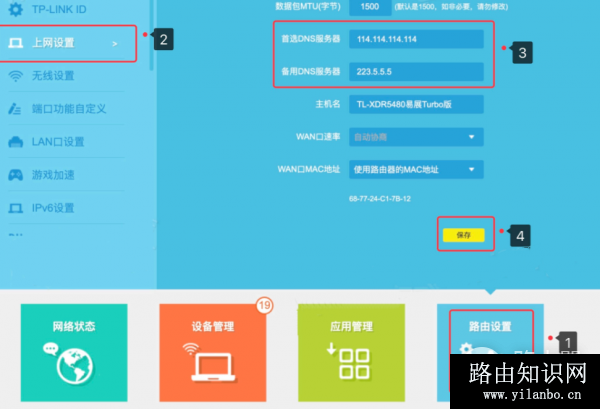The height and width of the screenshot is (409, 600).
Task: Switch to the 设备管理 tab
Action: (x=213, y=353)
